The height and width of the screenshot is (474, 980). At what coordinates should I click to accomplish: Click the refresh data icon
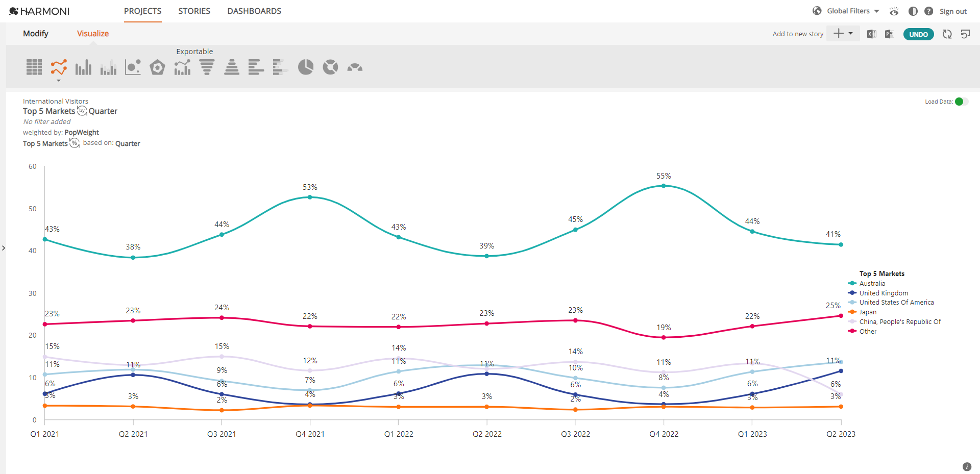[x=947, y=34]
